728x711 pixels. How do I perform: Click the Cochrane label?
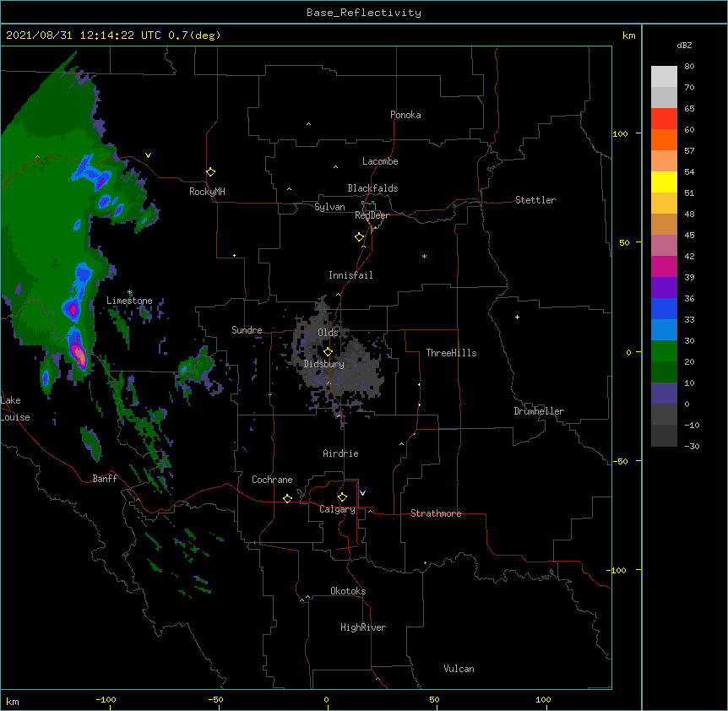tap(272, 480)
